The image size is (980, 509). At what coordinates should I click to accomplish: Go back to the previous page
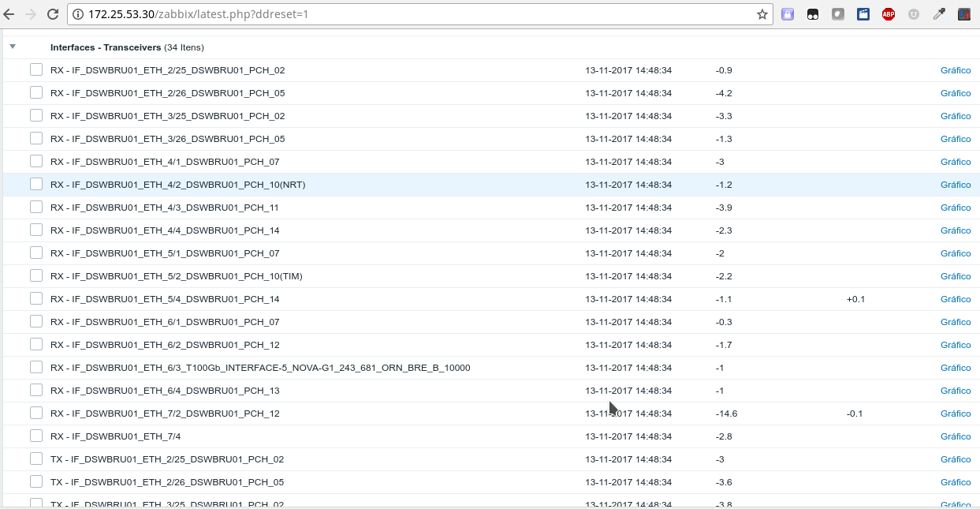click(x=9, y=14)
